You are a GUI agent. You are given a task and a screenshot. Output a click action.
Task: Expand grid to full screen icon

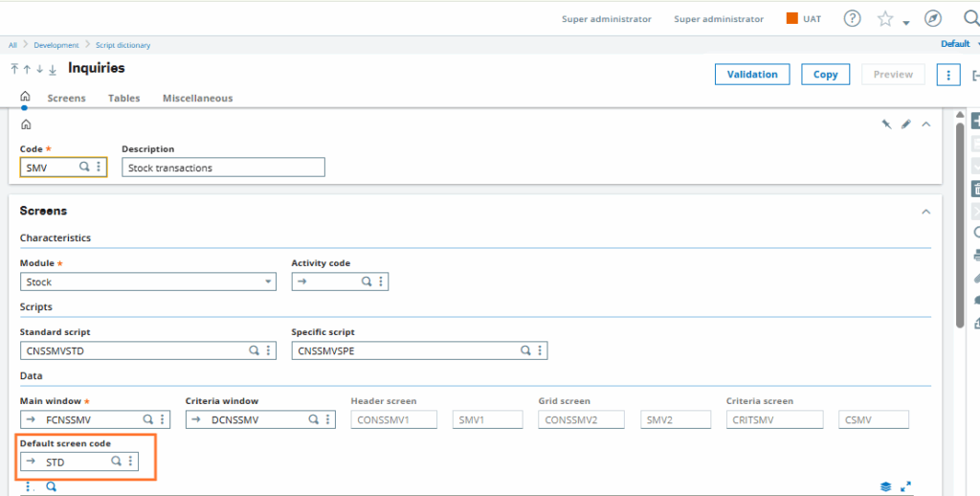pyautogui.click(x=905, y=486)
